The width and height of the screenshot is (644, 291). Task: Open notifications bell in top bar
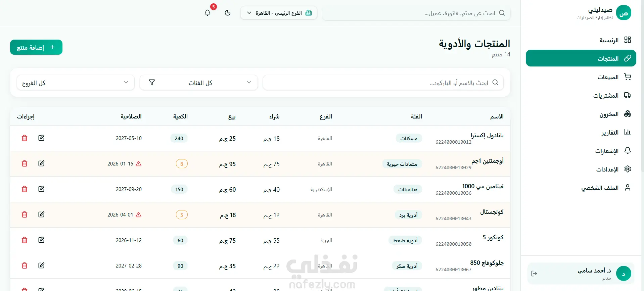pyautogui.click(x=208, y=13)
